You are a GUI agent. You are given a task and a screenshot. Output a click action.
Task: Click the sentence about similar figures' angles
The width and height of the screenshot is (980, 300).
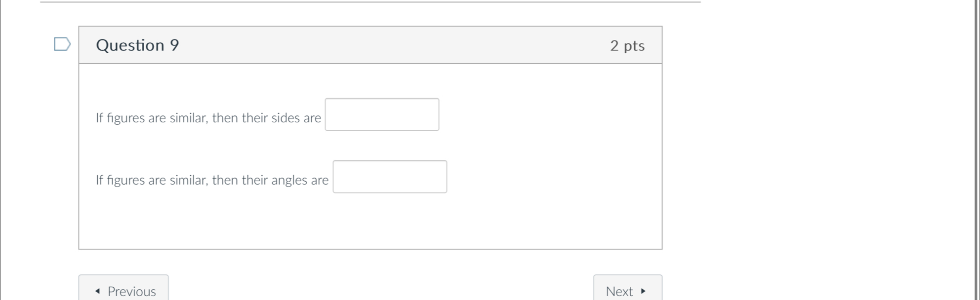click(212, 180)
